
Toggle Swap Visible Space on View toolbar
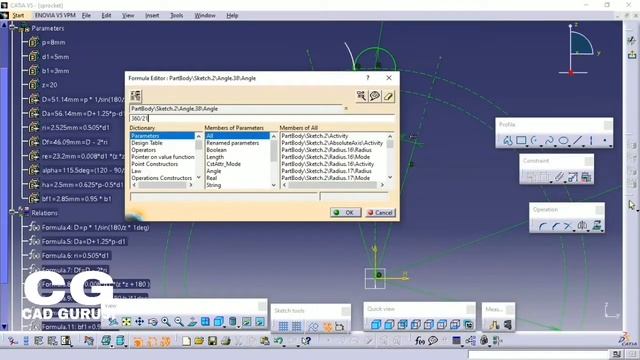click(260, 322)
